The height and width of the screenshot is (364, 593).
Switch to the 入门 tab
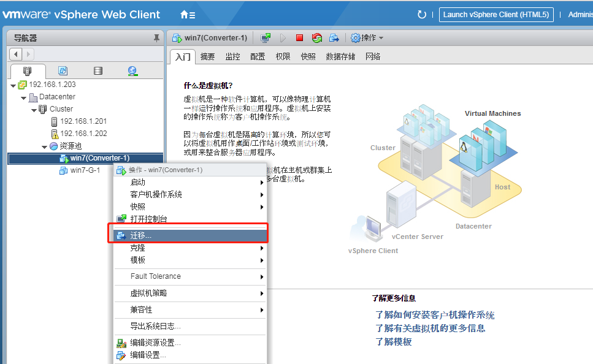(183, 57)
